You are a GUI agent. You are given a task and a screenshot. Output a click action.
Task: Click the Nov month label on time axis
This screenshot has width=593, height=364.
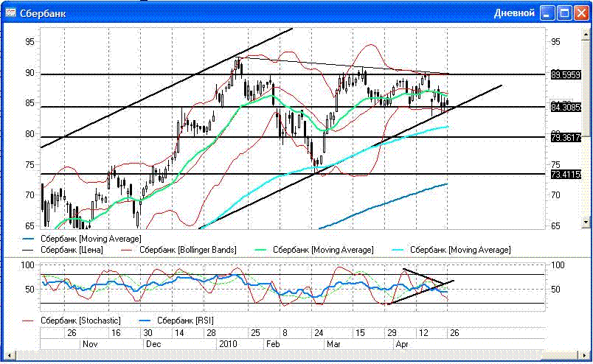[90, 344]
